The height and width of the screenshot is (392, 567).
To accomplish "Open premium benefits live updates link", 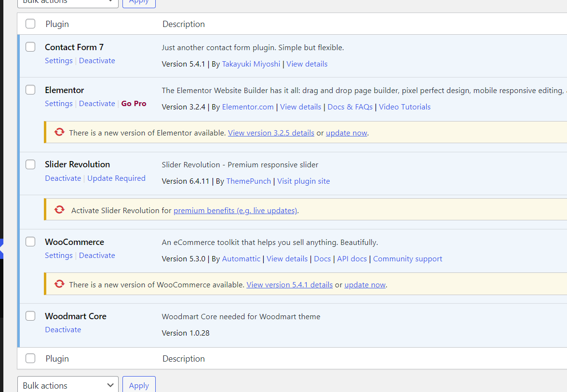I will pos(235,210).
